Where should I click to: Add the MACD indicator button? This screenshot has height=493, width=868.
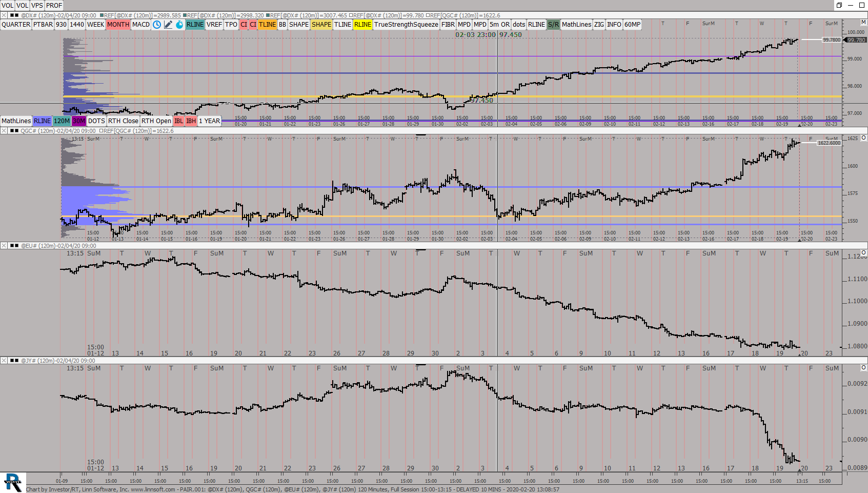(x=141, y=25)
